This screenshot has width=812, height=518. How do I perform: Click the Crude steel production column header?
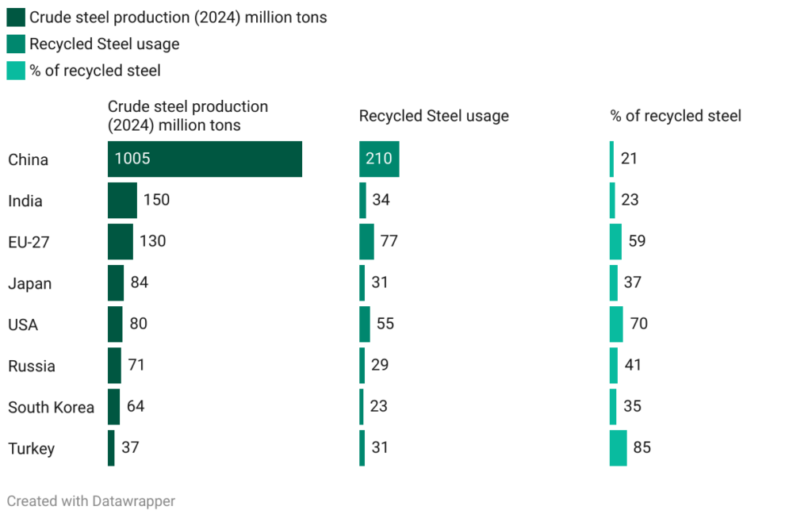(188, 116)
